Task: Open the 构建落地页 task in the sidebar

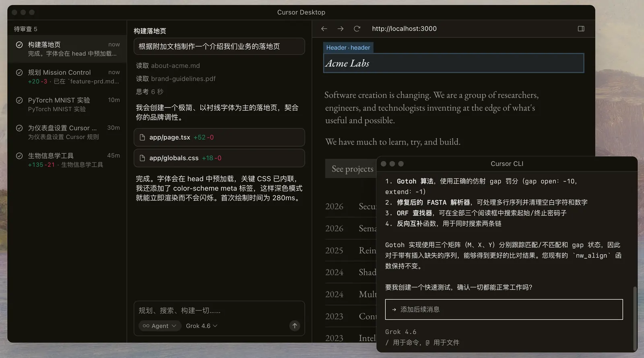Action: [x=67, y=49]
